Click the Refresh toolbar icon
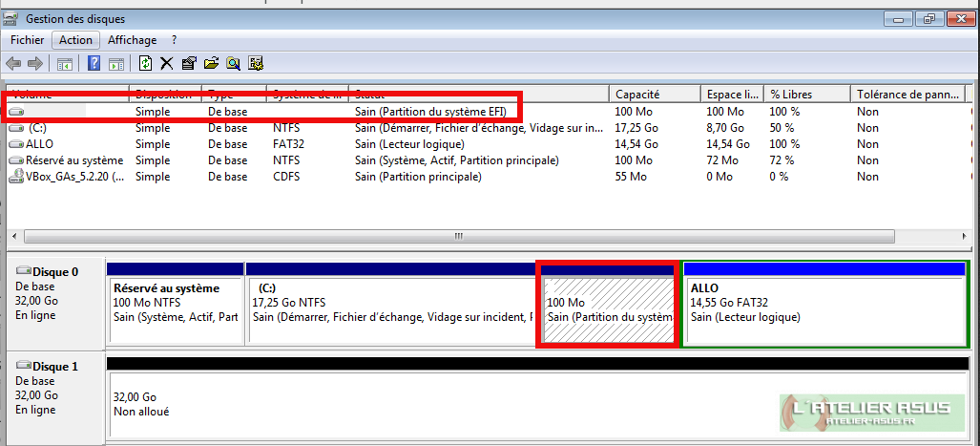 145,64
